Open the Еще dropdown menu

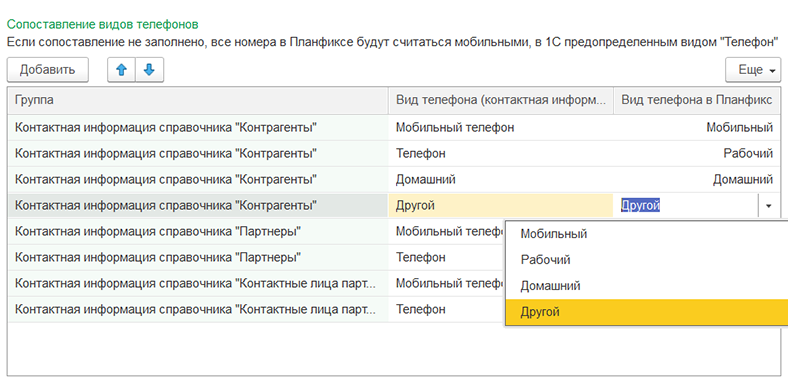[x=753, y=70]
